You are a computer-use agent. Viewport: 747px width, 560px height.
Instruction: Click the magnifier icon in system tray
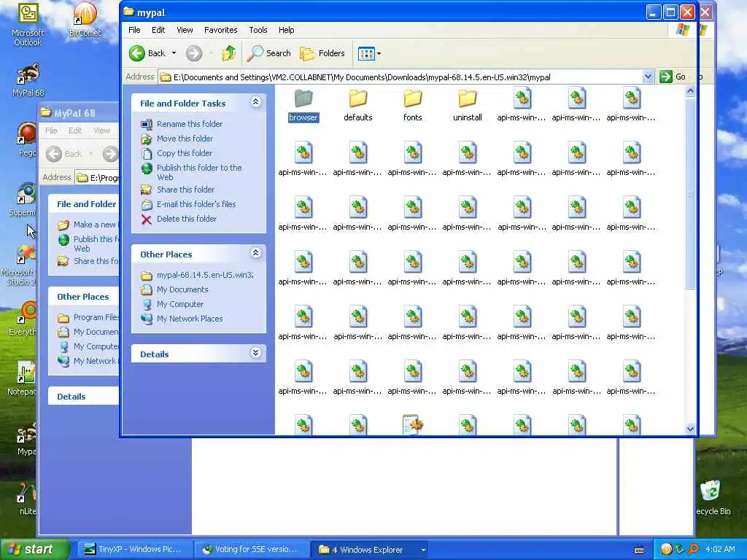[x=694, y=550]
